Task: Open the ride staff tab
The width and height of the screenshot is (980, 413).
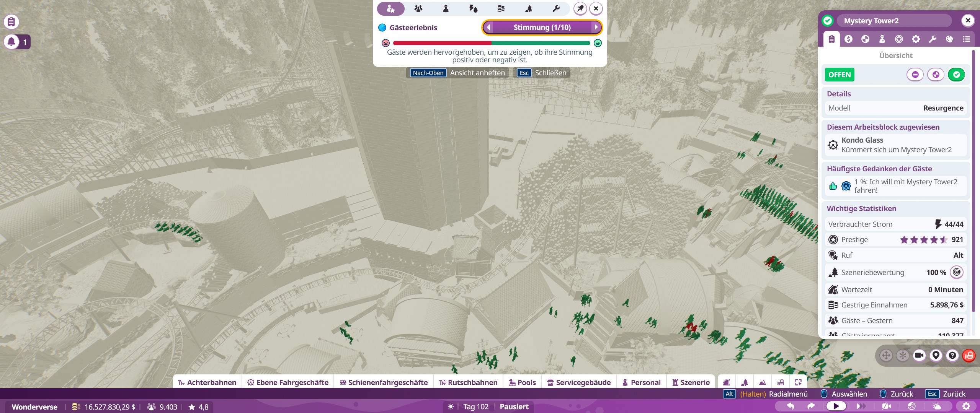Action: 882,39
